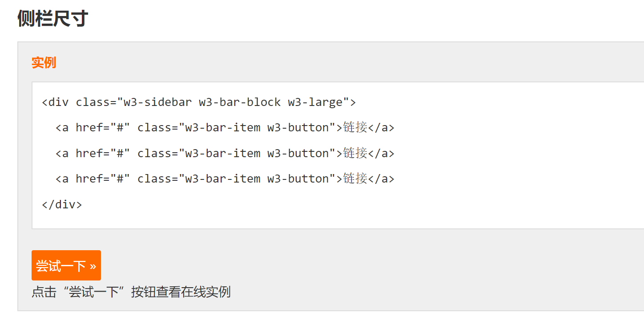Click the 侧栏尺寸 heading
This screenshot has width=644, height=321.
pos(52,19)
